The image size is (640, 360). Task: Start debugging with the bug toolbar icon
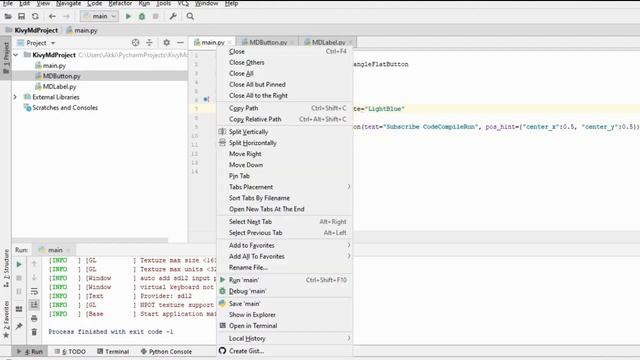click(x=142, y=16)
